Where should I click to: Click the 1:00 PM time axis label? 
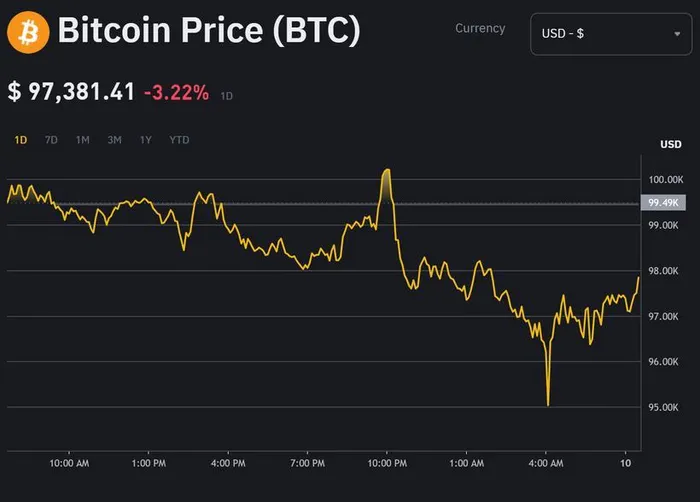click(x=148, y=464)
